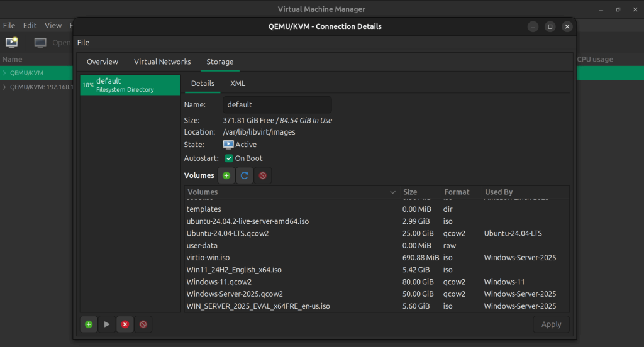The height and width of the screenshot is (347, 644).
Task: Open the Details sub-tab
Action: [x=203, y=84]
